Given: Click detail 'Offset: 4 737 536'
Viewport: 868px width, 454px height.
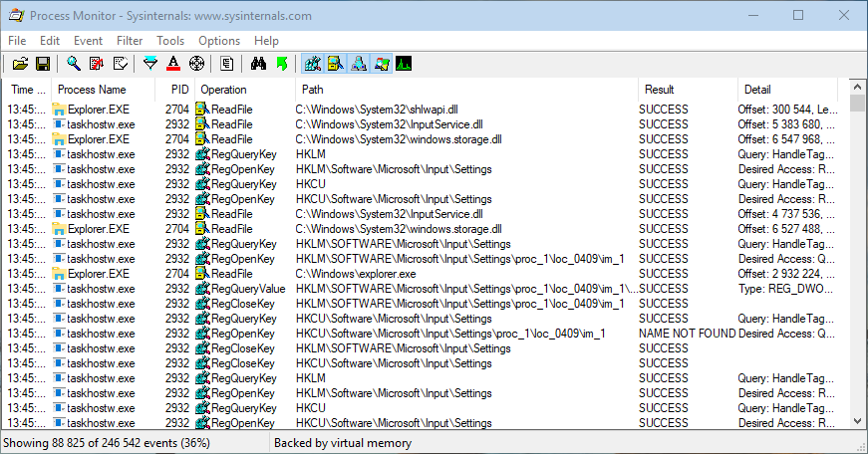Looking at the screenshot, I should (x=786, y=214).
